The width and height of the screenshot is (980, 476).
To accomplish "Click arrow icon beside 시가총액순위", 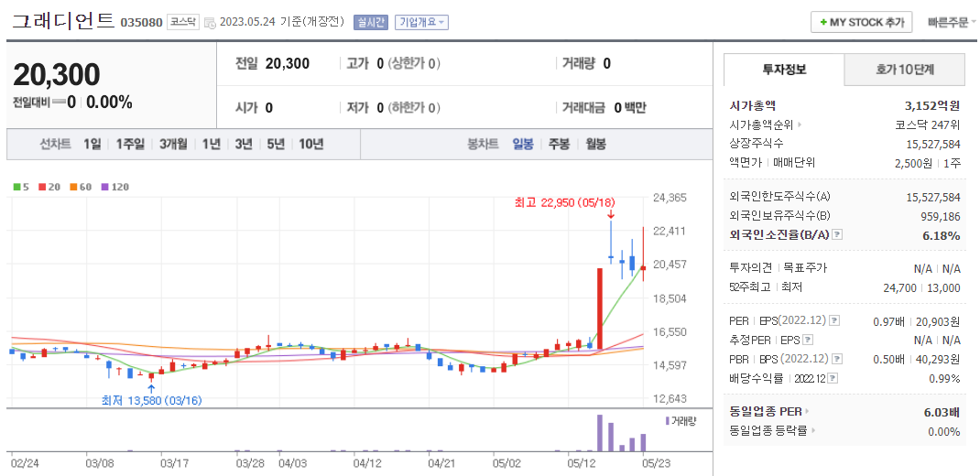I will tap(800, 125).
